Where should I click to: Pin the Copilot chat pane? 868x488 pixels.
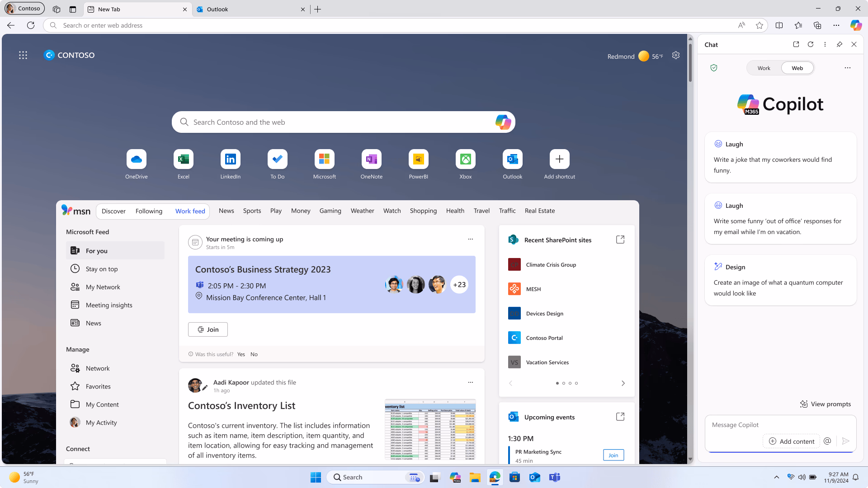click(840, 44)
